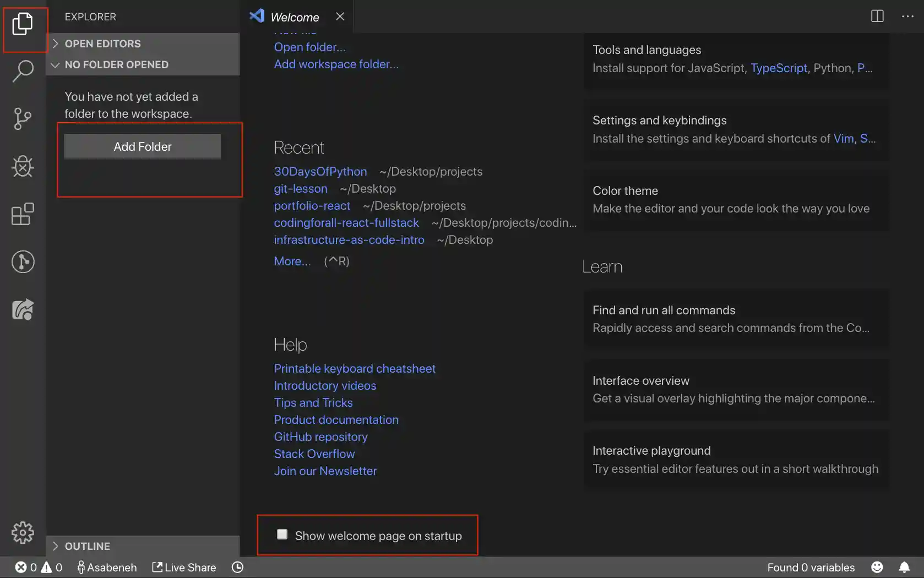Open the Extensions view icon
This screenshot has height=578, width=924.
pyautogui.click(x=23, y=215)
